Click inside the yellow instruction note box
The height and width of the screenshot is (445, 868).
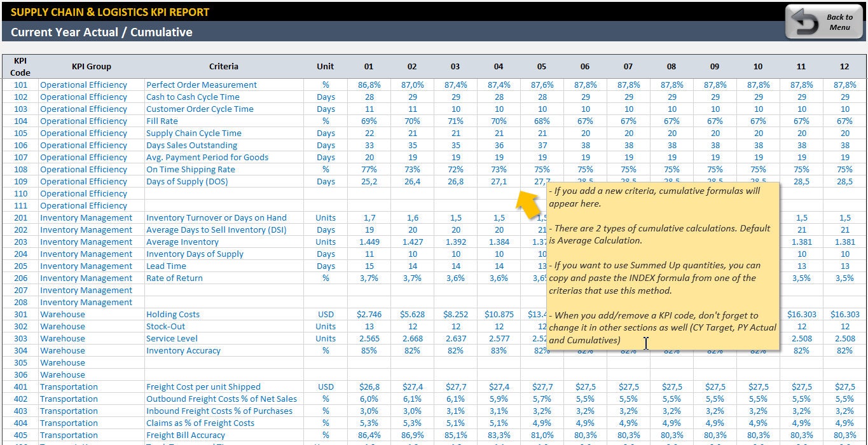pyautogui.click(x=661, y=267)
